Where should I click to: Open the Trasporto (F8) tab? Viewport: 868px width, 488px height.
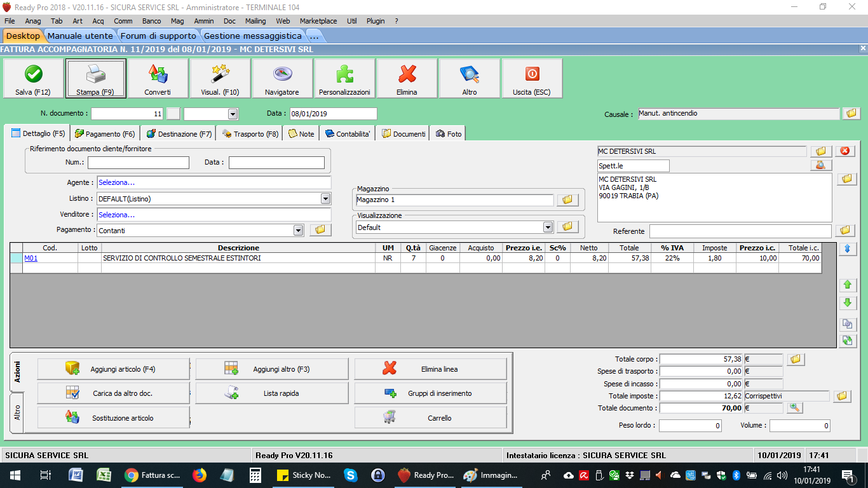(250, 133)
